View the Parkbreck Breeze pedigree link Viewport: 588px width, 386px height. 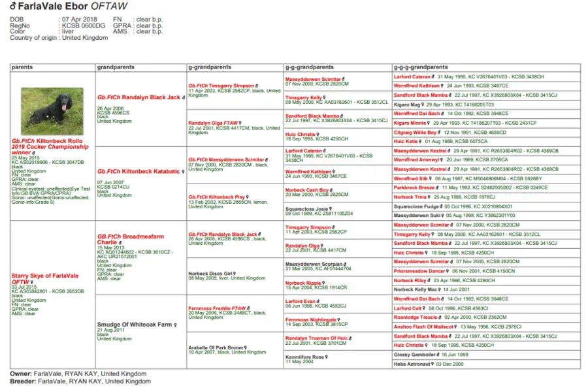coord(414,187)
